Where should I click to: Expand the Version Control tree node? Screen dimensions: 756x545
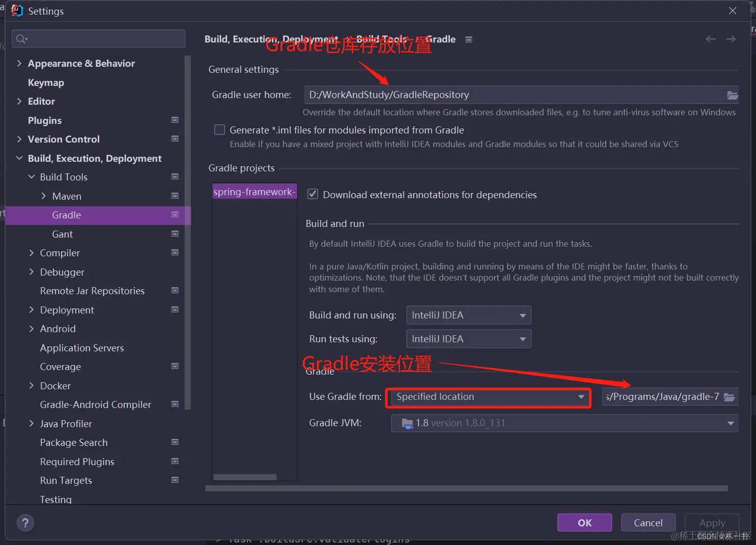click(x=19, y=139)
